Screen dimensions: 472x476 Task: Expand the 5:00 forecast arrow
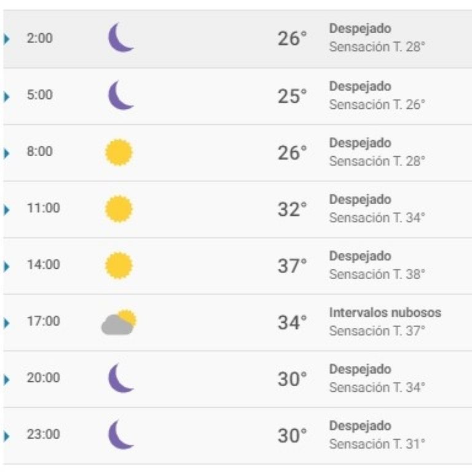coord(7,97)
